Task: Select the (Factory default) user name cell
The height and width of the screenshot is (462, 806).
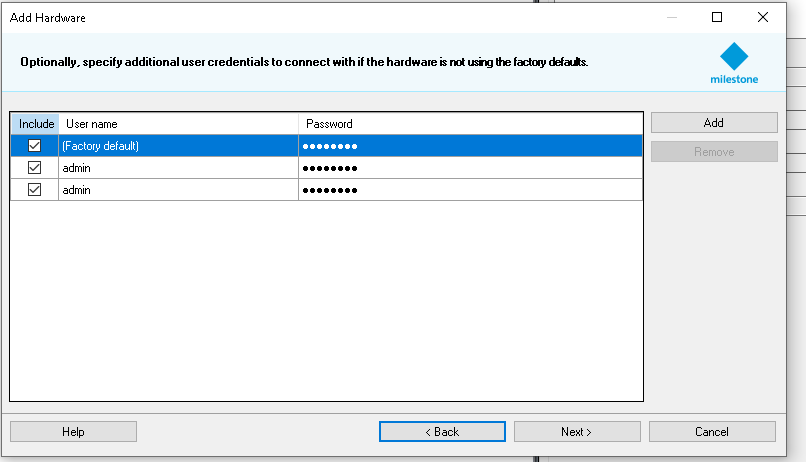Action: point(178,146)
